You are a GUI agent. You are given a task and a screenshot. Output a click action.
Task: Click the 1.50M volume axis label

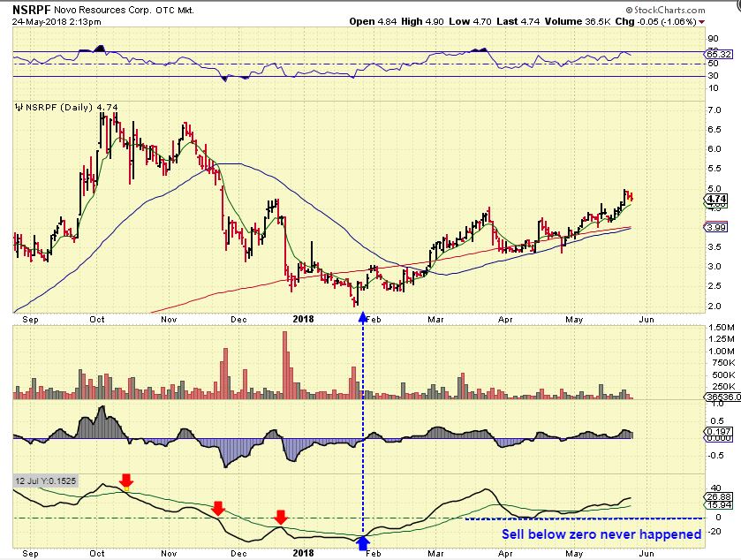[x=722, y=328]
